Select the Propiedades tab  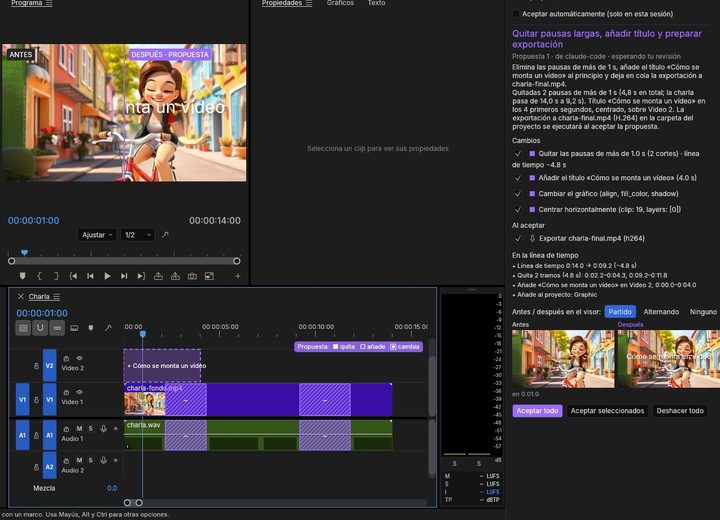pos(282,3)
